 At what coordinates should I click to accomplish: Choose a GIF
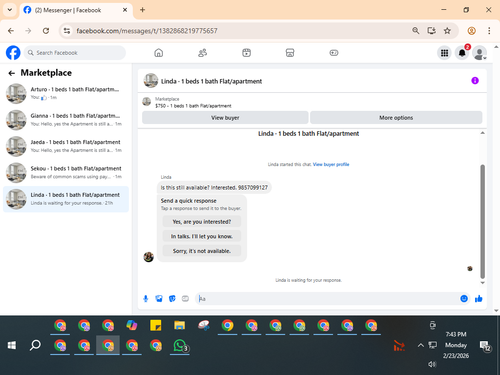tap(185, 299)
